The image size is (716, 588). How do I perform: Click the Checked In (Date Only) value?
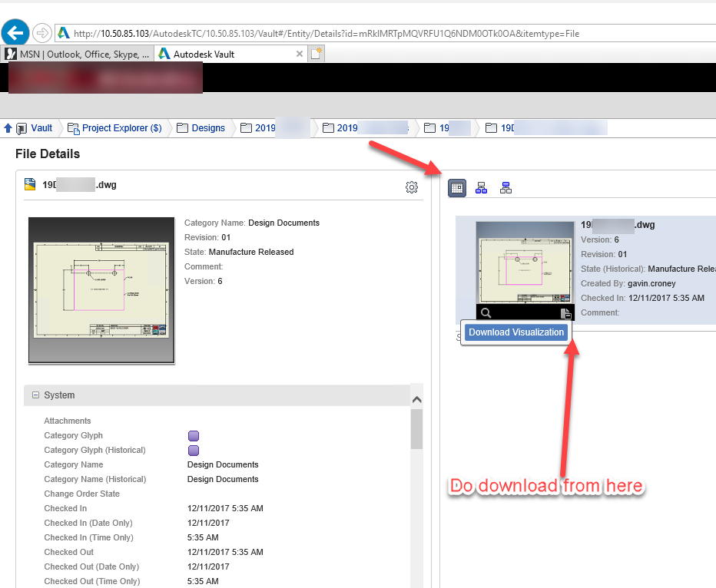pyautogui.click(x=208, y=523)
